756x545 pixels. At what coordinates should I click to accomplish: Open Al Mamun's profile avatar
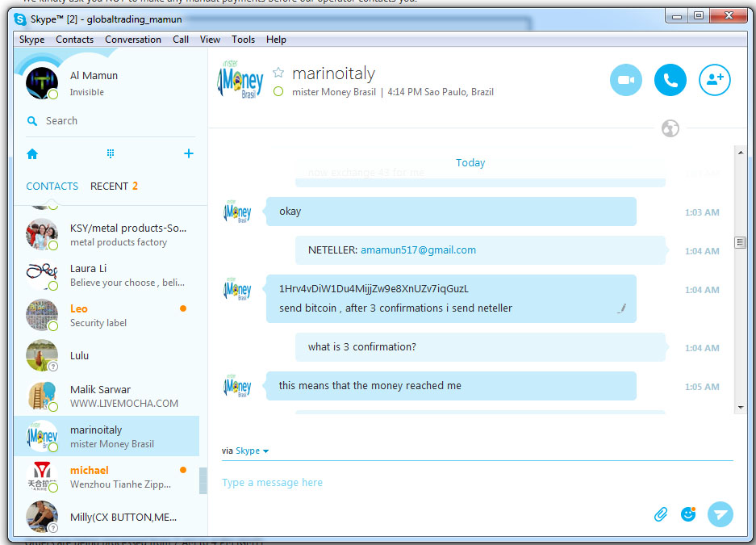pyautogui.click(x=42, y=83)
